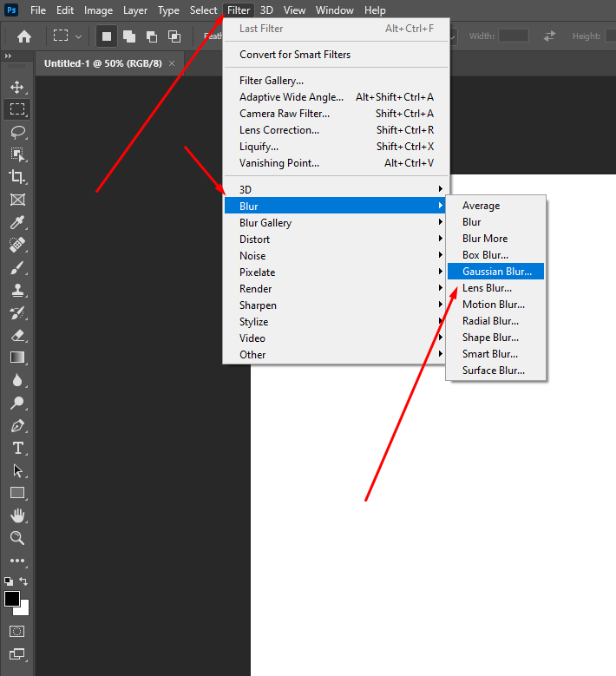Open the marquee tool preset dropdown
The image size is (616, 676).
coord(67,36)
